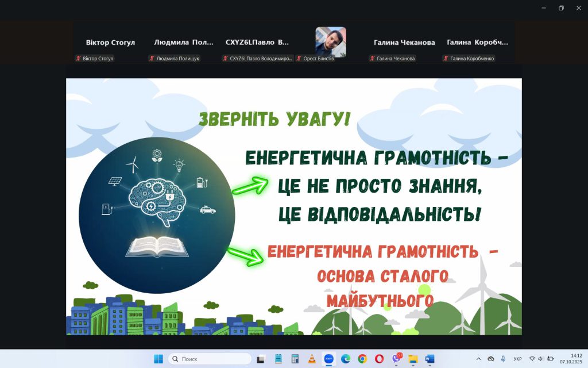Open Windows Start menu

[158, 359]
